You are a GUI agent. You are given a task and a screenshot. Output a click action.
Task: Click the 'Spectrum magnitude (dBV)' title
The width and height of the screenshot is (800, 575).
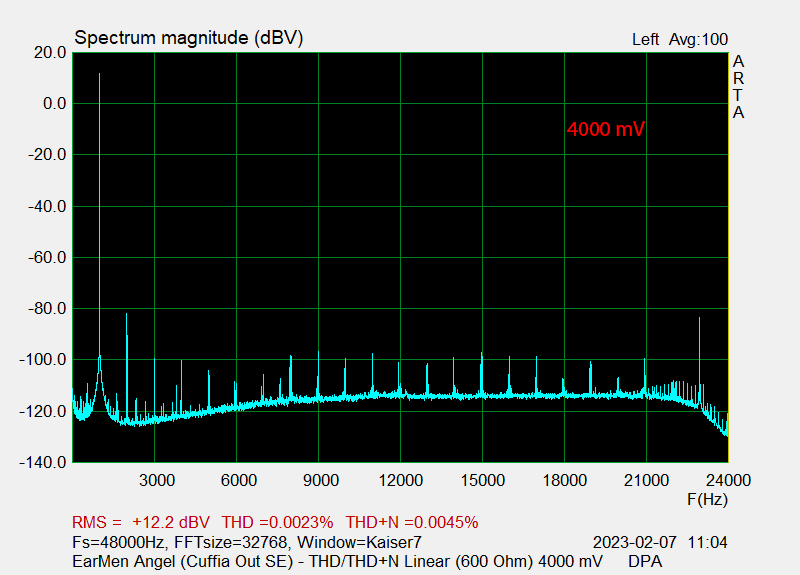189,38
